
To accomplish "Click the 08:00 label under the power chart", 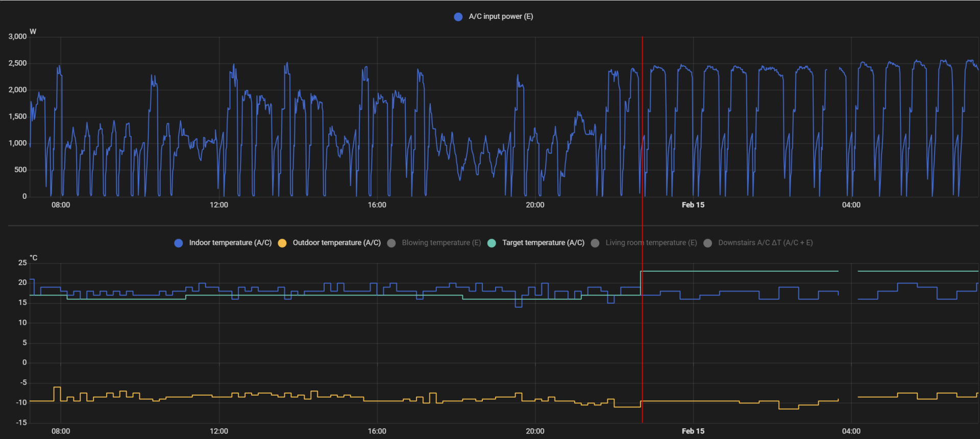I will [61, 205].
